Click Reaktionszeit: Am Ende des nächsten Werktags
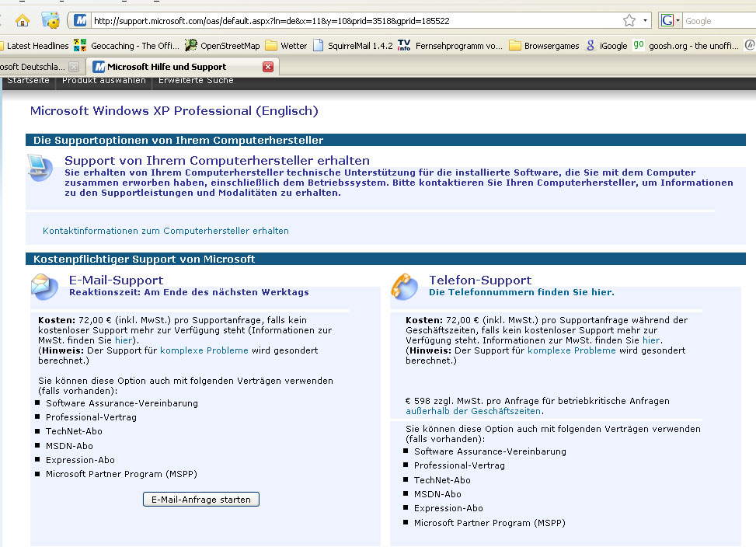This screenshot has width=756, height=547. coord(189,292)
